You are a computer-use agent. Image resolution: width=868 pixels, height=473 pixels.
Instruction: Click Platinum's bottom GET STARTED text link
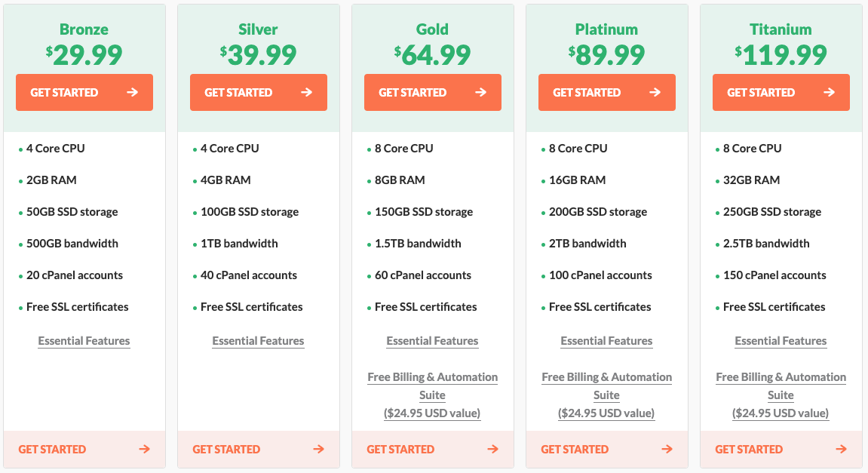pyautogui.click(x=575, y=449)
